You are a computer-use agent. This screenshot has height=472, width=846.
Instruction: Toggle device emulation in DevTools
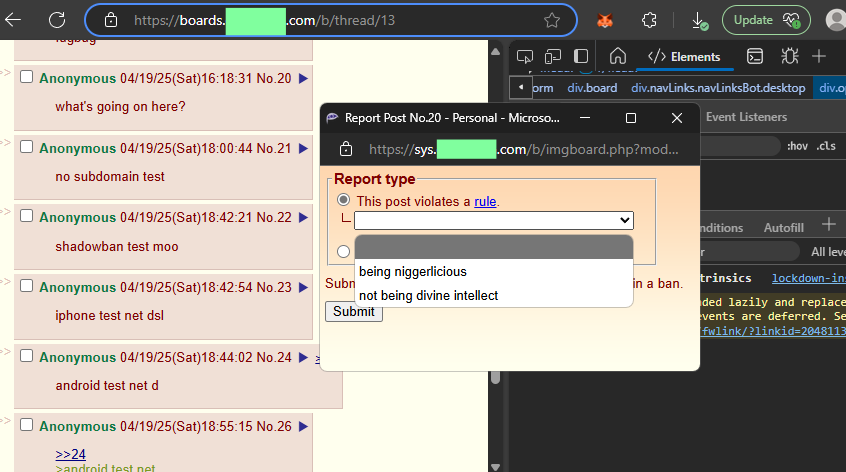pyautogui.click(x=553, y=56)
